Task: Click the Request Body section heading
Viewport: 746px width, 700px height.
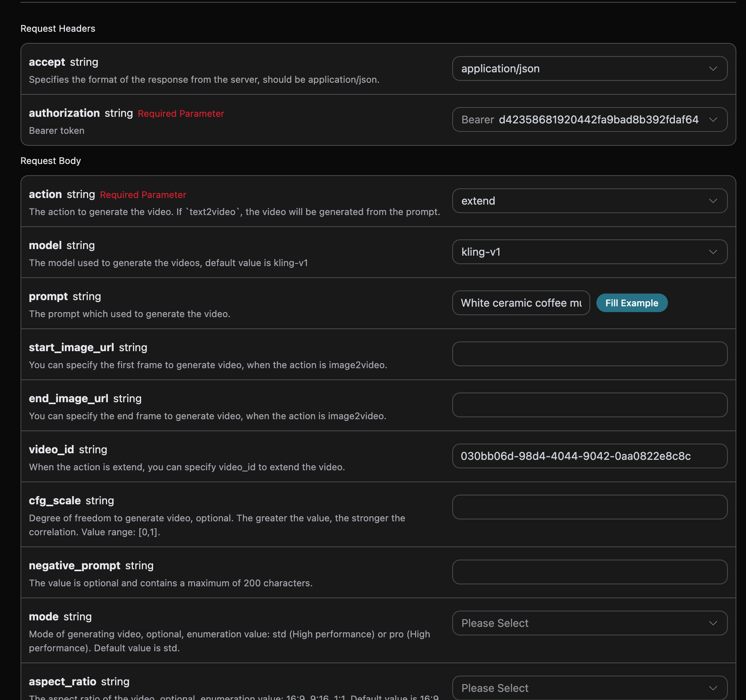Action: 51,161
